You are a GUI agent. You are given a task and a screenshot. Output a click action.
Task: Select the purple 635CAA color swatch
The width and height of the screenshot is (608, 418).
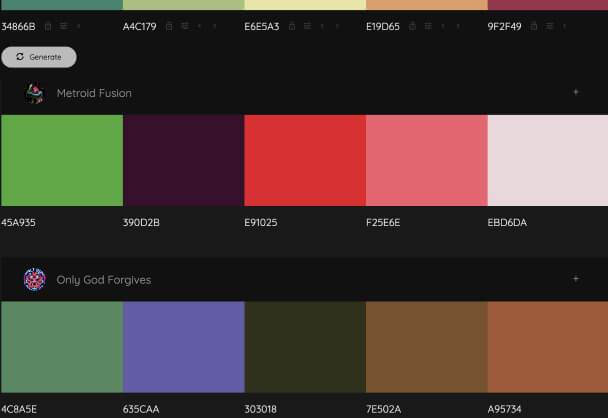tap(183, 347)
